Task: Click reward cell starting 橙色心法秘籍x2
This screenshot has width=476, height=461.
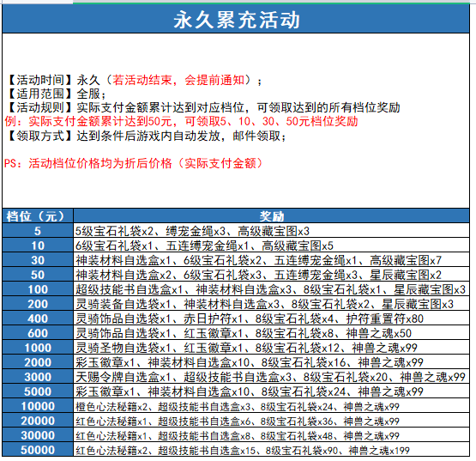Action: coord(271,406)
